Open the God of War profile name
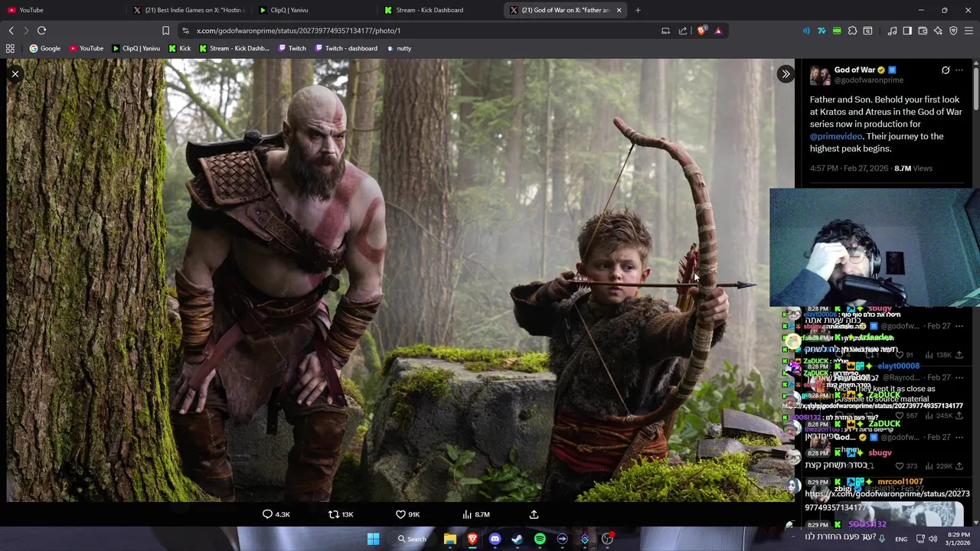Viewport: 980px width, 551px height. click(x=854, y=70)
